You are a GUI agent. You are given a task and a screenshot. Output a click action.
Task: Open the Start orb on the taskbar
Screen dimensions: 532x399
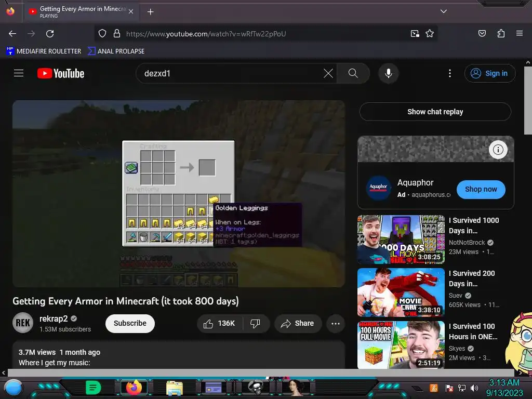point(14,388)
